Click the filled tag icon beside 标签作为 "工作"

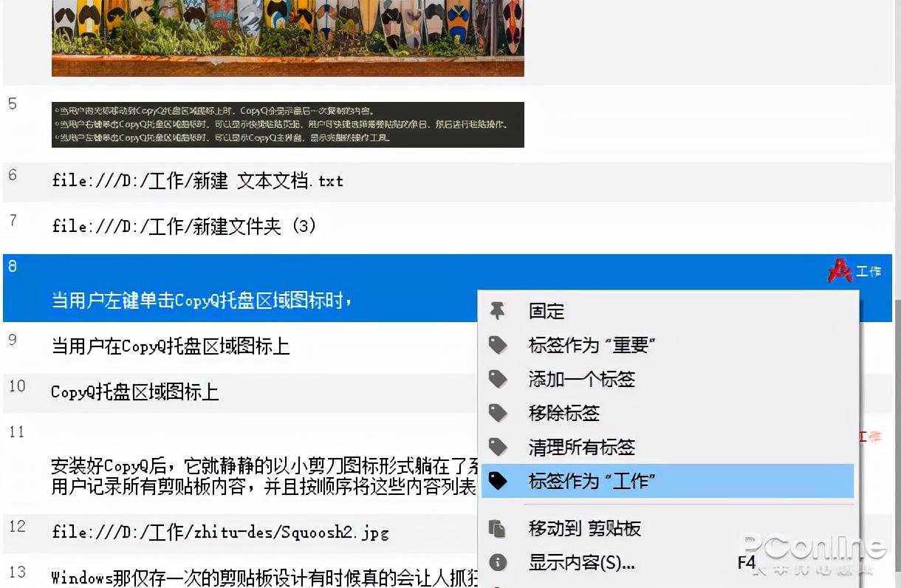pyautogui.click(x=499, y=480)
